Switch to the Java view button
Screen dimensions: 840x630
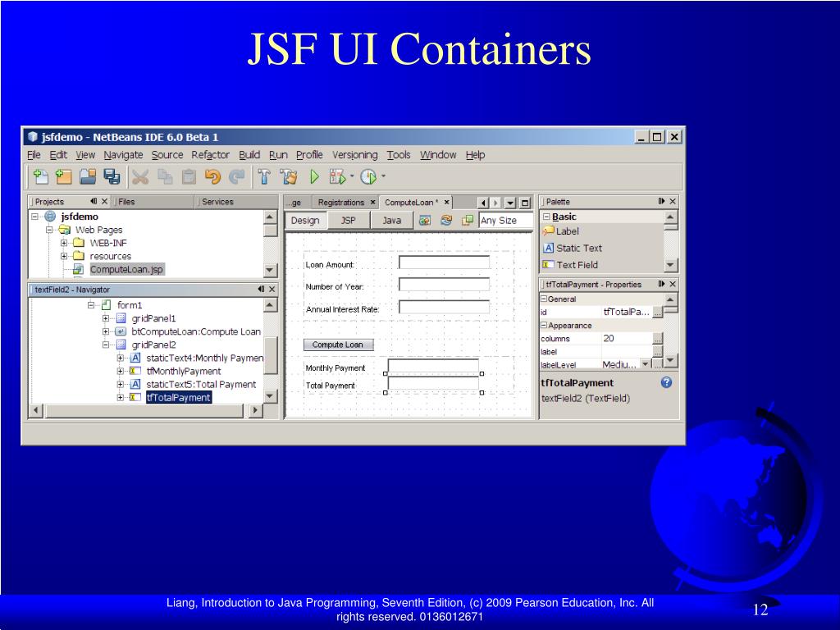click(x=391, y=220)
